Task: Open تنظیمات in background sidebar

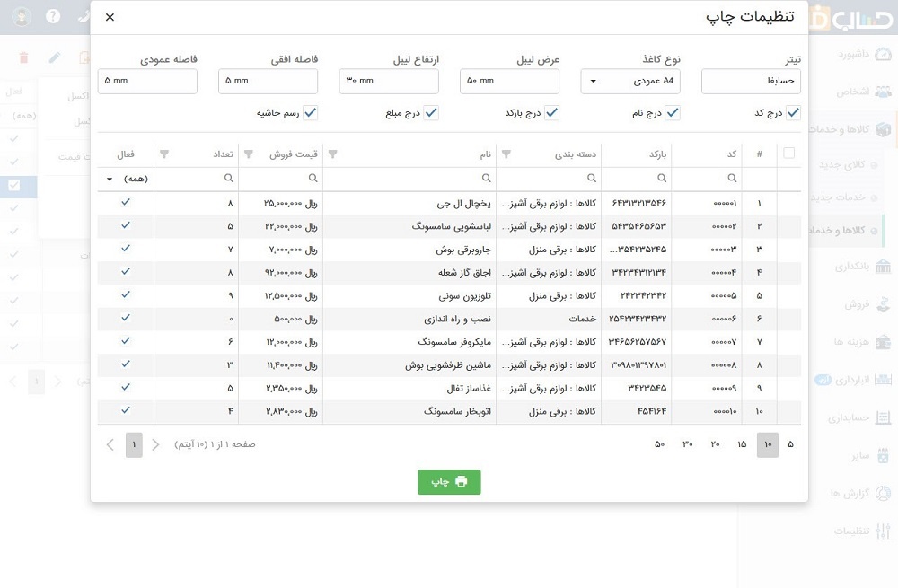Action: coord(862,531)
